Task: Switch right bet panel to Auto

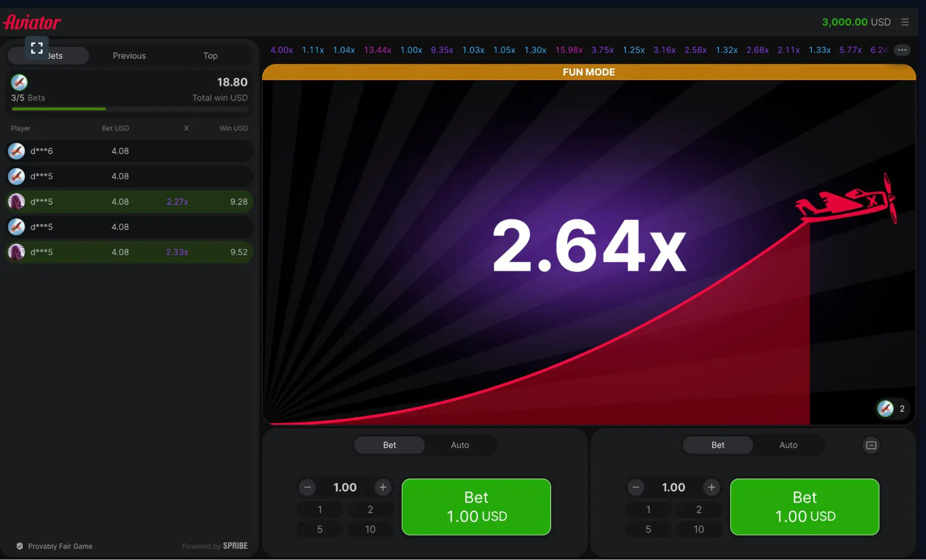Action: coord(788,445)
